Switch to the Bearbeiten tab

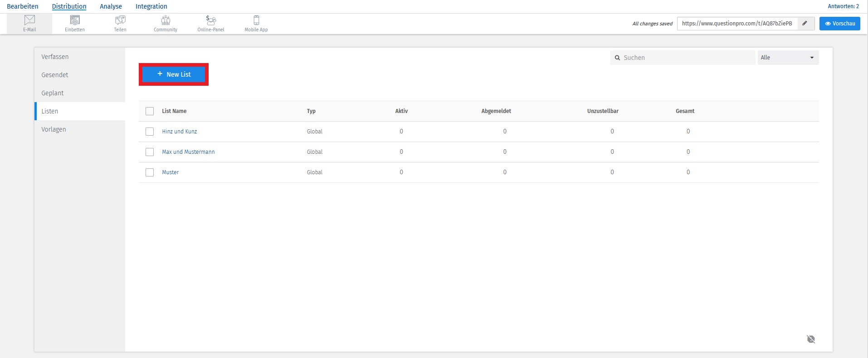point(23,6)
